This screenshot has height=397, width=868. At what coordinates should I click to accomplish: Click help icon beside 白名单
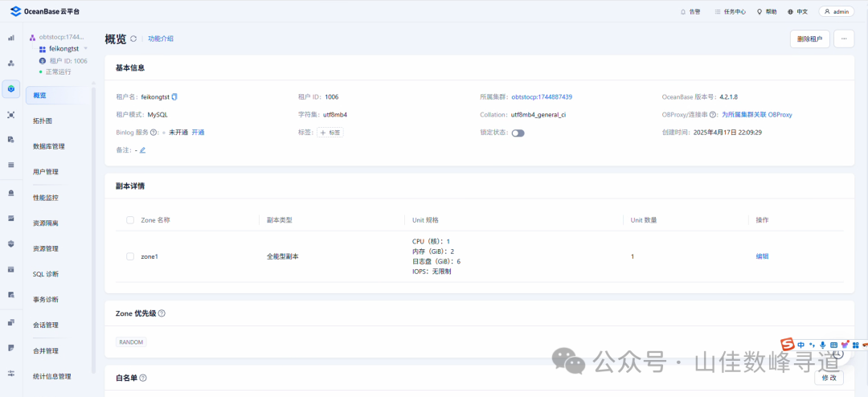point(143,379)
